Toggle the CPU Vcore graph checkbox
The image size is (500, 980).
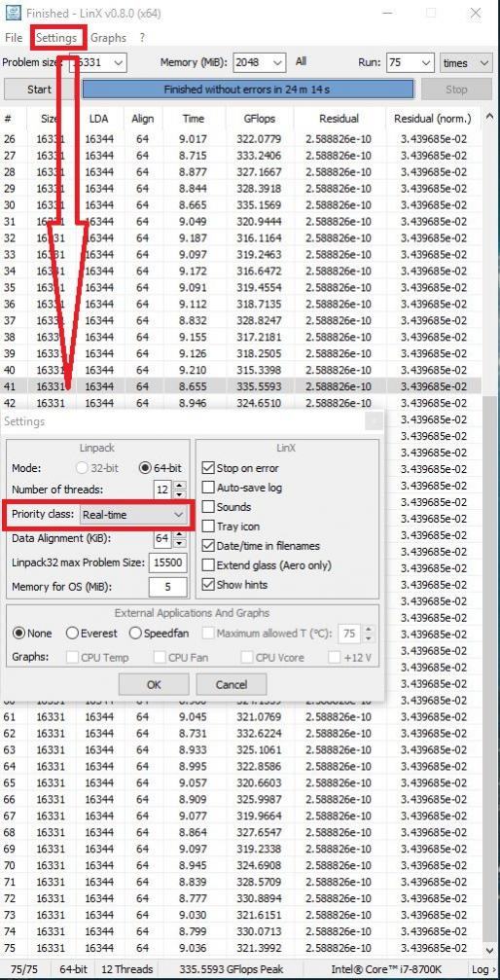pyautogui.click(x=247, y=658)
